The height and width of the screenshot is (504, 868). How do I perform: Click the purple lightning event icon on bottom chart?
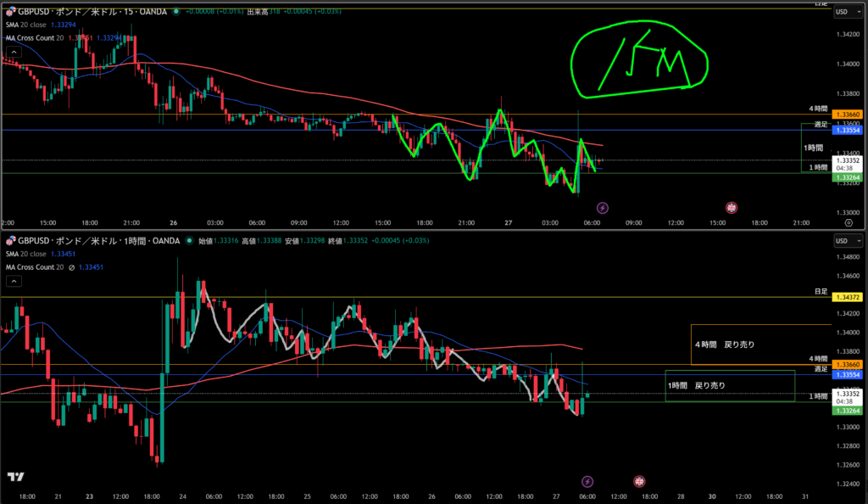[587, 480]
